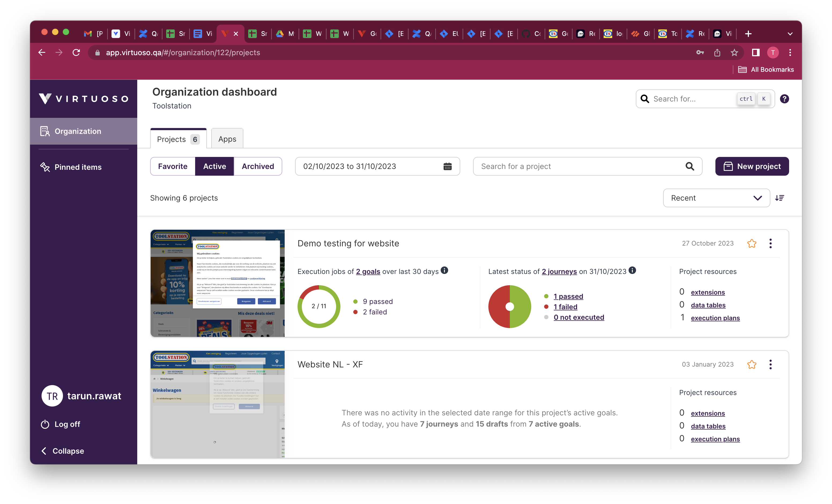Switch filter to Archived projects
832x504 pixels.
click(258, 166)
